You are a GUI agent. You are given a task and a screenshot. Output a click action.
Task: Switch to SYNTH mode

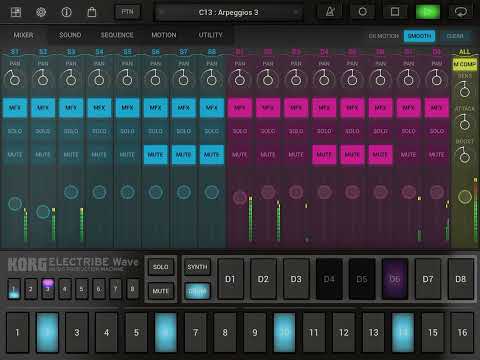pos(197,267)
